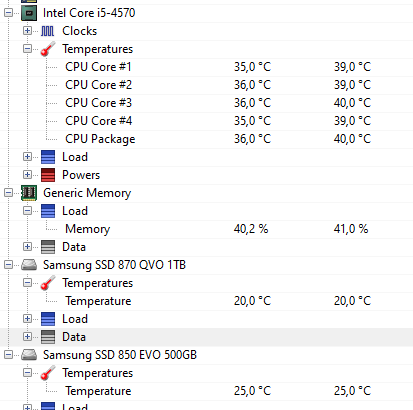Expand the Data node under Samsung 870 QVO
Image resolution: width=413 pixels, height=410 pixels.
pos(27,337)
